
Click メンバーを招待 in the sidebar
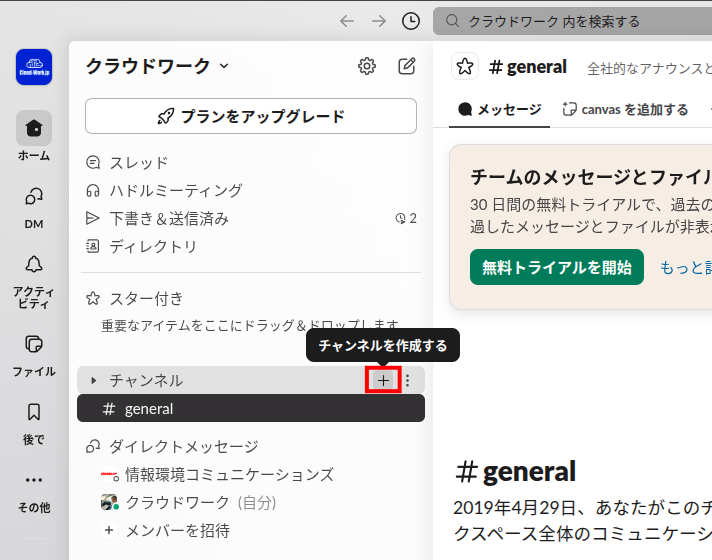(x=177, y=530)
